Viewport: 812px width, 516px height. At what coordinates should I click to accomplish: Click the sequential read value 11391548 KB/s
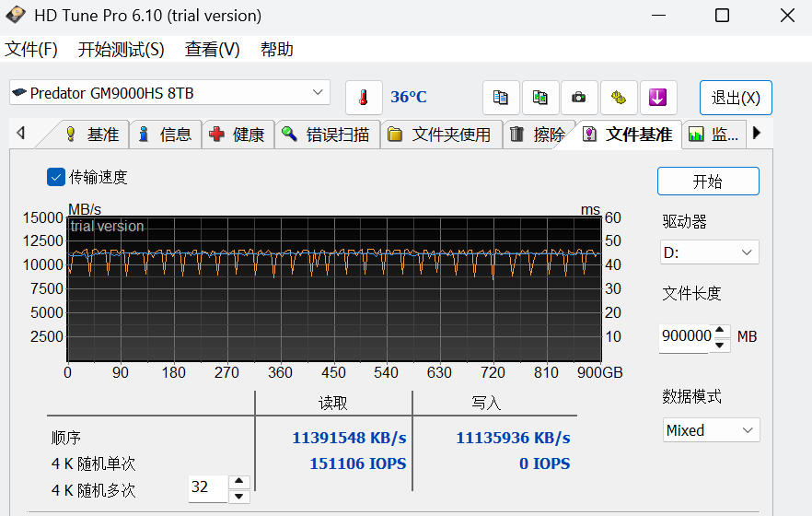point(349,438)
